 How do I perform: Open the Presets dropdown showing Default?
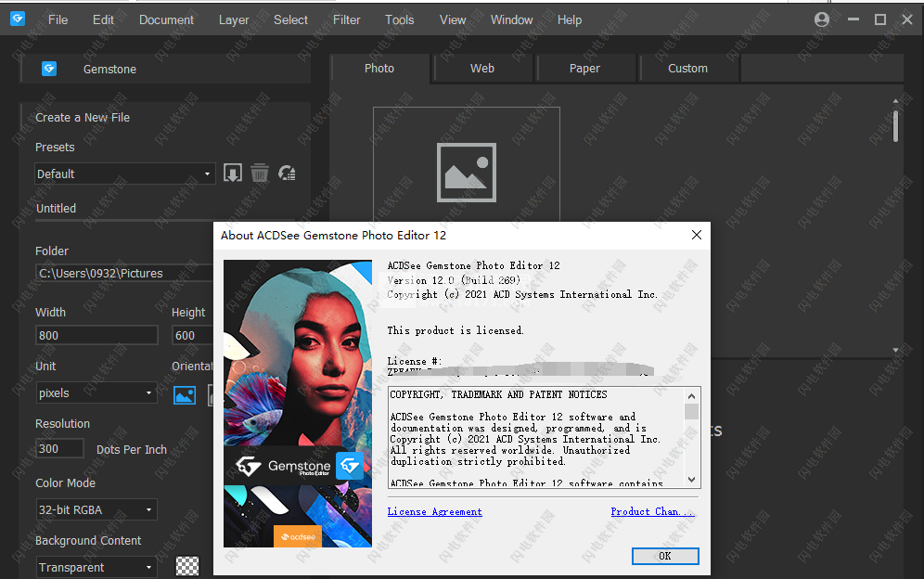point(125,174)
